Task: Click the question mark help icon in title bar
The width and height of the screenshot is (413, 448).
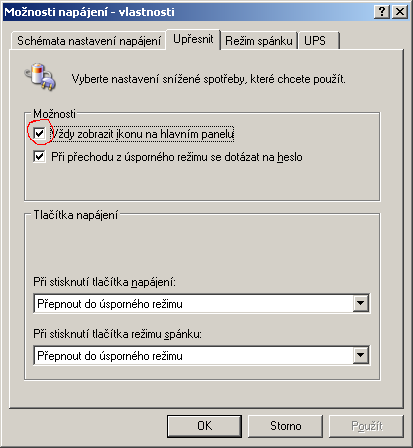Action: (382, 12)
